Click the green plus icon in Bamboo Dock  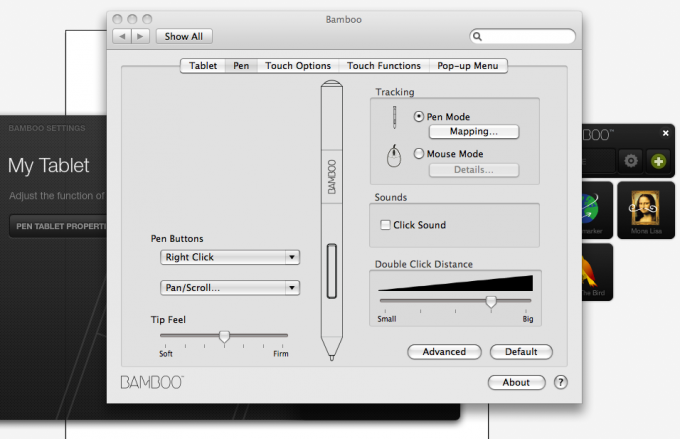click(x=658, y=161)
